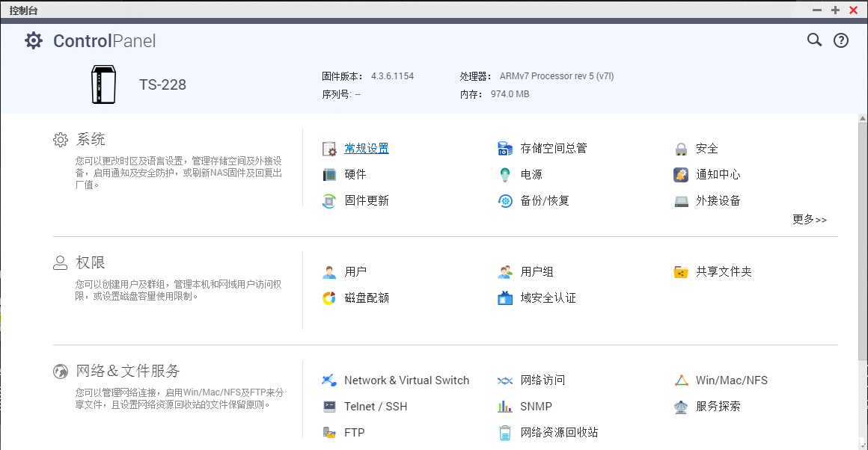Click the 控制台 window title

tap(23, 10)
